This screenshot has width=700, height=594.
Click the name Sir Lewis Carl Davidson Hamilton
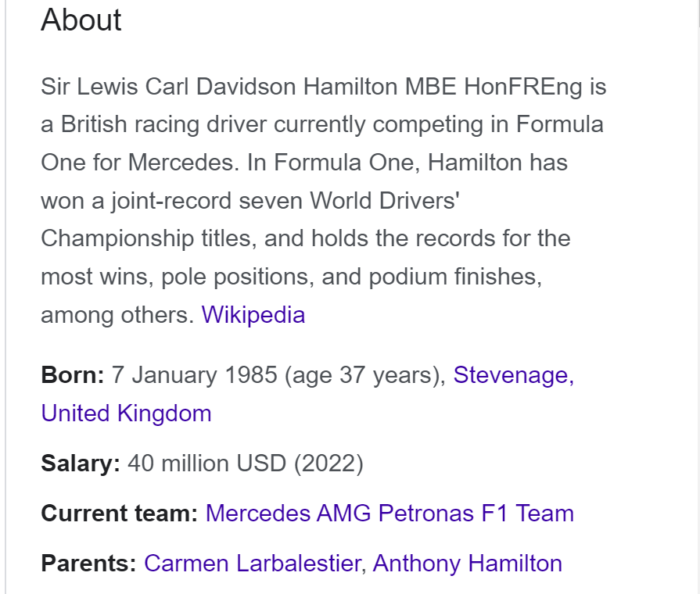click(x=219, y=87)
